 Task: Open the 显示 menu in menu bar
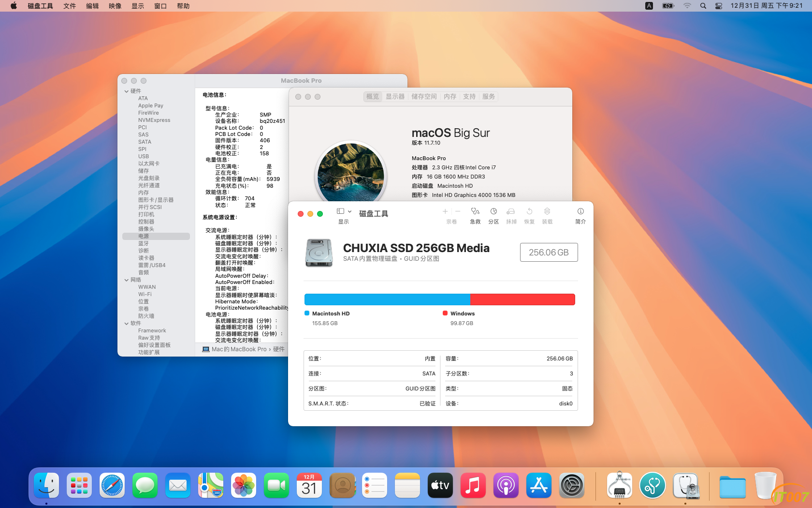point(138,6)
